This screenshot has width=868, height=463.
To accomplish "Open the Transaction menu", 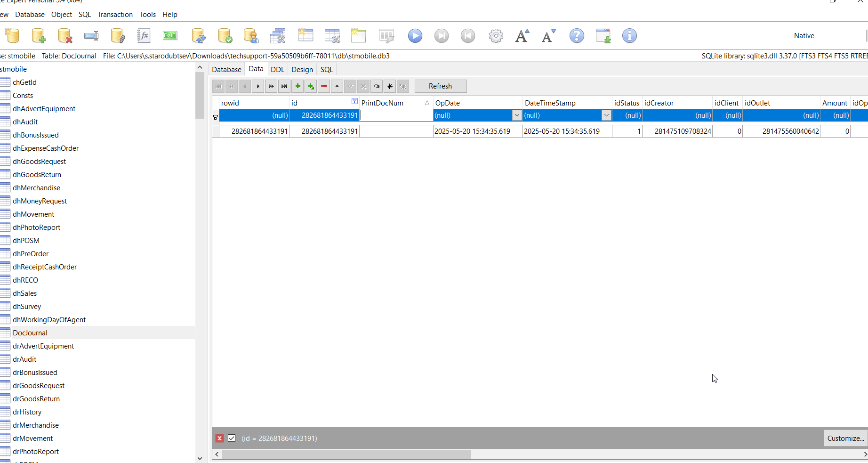I will [115, 15].
